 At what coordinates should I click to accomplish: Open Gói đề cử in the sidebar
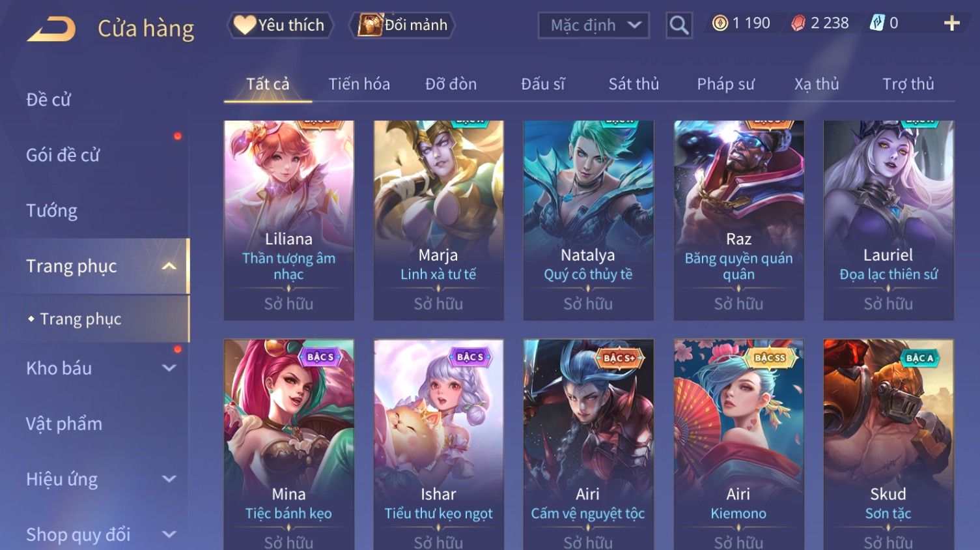(x=63, y=155)
